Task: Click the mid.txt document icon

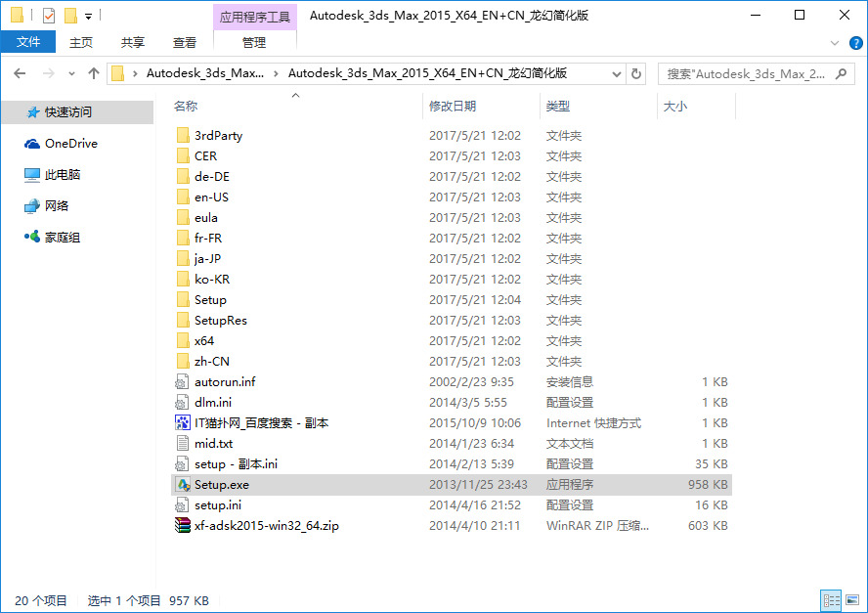Action: coord(182,444)
